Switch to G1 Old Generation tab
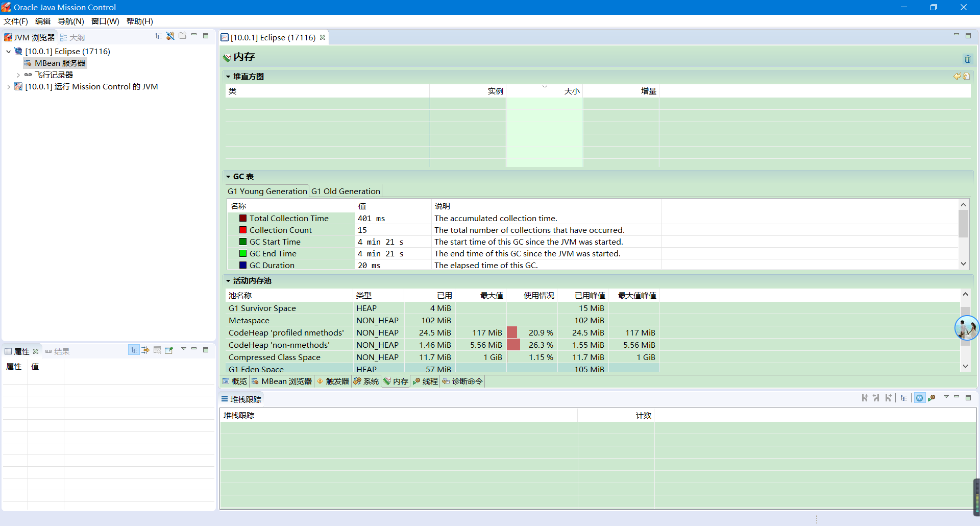This screenshot has height=526, width=980. tap(346, 191)
